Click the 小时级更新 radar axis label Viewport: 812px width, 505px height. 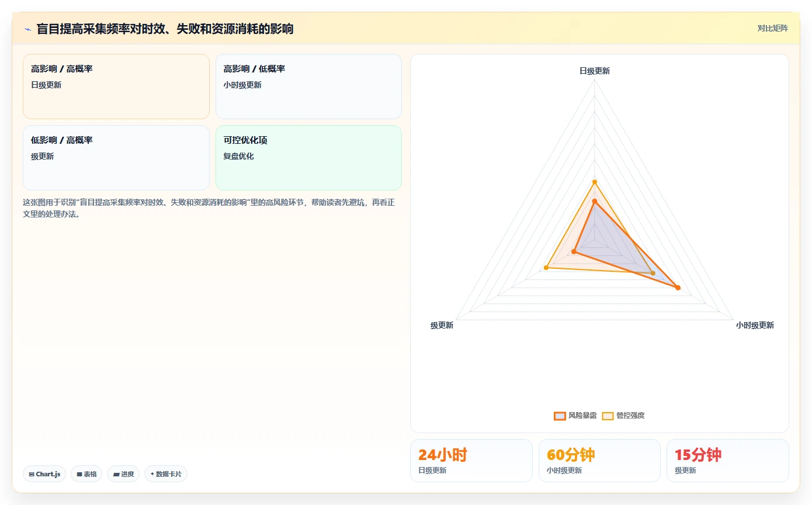point(755,325)
